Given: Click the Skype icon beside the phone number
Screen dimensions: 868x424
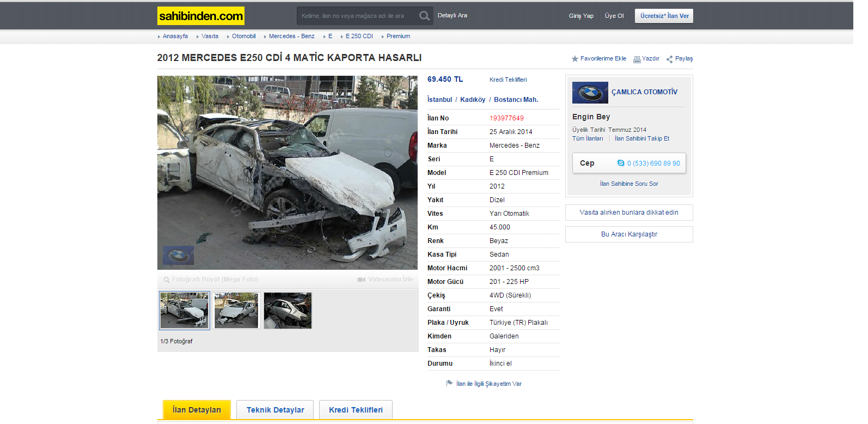Looking at the screenshot, I should 621,163.
